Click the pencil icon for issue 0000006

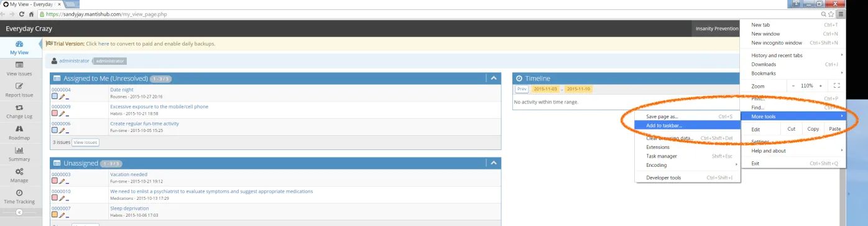coord(62,131)
